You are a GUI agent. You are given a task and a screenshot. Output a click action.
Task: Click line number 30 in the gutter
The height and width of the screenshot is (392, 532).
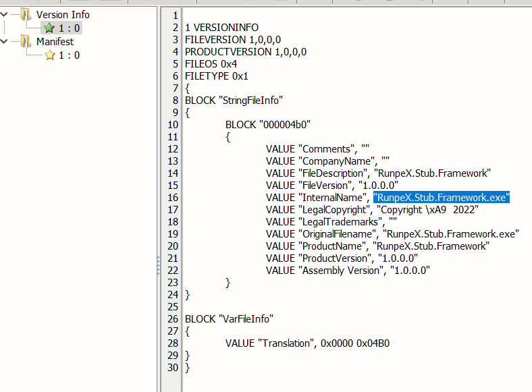(173, 368)
